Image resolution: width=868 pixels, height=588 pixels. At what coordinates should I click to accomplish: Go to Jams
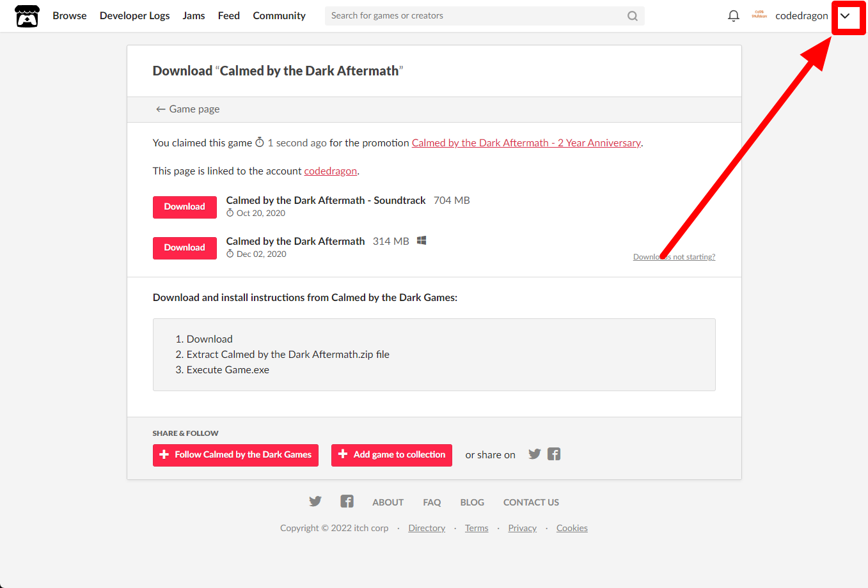(x=194, y=15)
